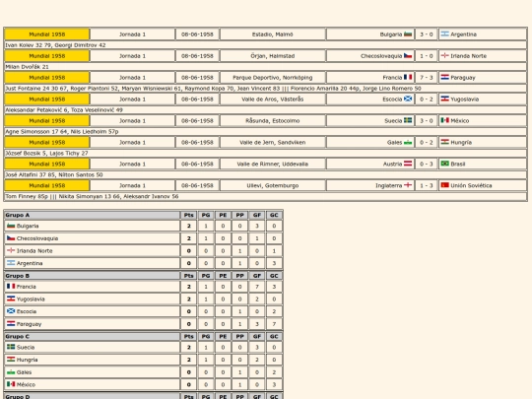Click the Yugoslavia flag in the Grupo B table
The height and width of the screenshot is (399, 532).
pos(11,299)
